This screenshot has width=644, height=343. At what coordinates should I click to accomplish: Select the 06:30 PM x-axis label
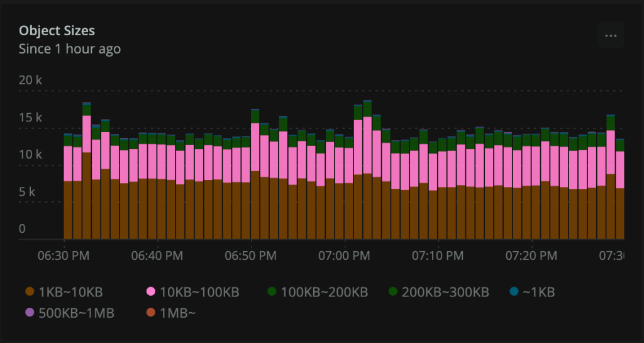[x=64, y=256]
